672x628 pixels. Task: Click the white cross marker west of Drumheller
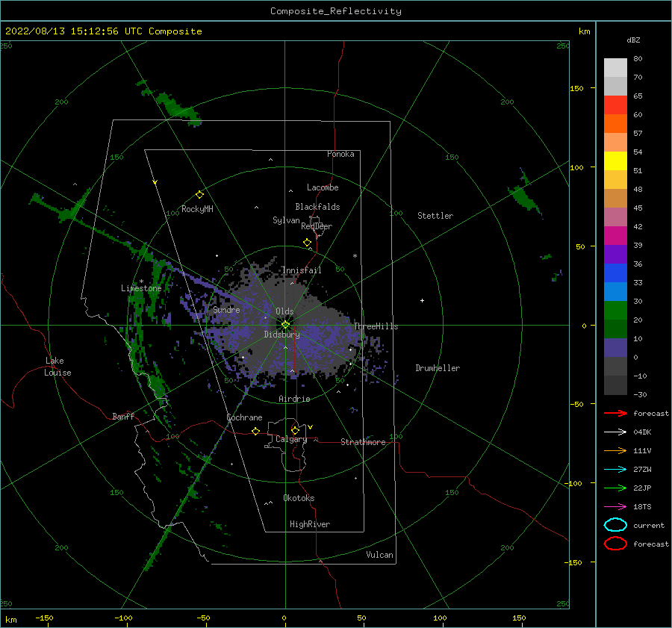pos(422,300)
